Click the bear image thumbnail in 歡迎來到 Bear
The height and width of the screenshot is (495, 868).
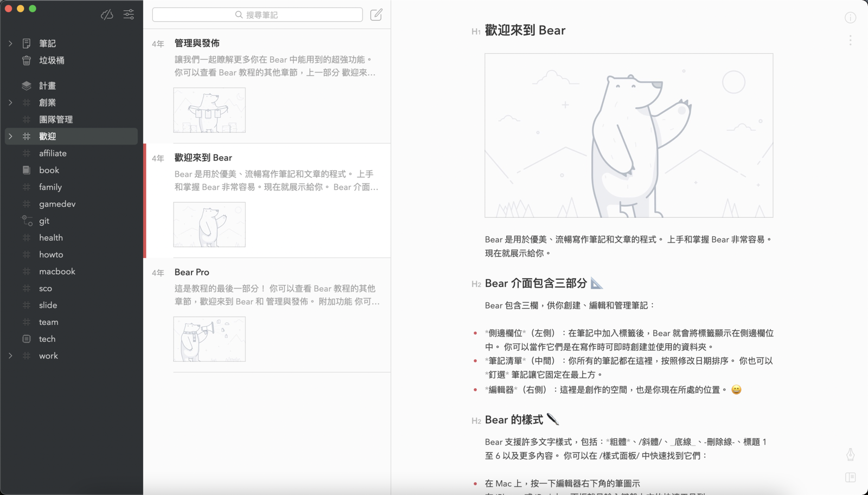click(x=209, y=224)
